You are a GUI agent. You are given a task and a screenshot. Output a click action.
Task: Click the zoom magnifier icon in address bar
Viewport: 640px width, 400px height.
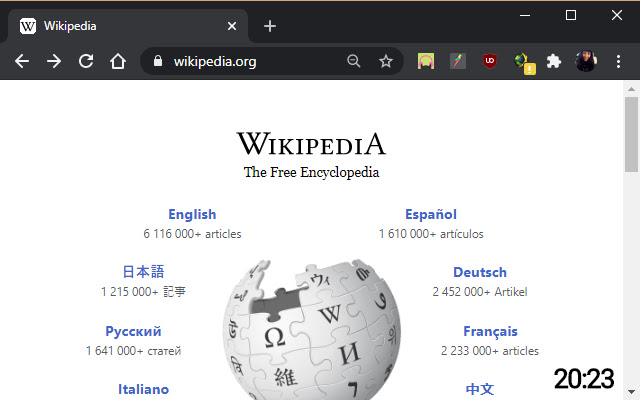tap(353, 61)
